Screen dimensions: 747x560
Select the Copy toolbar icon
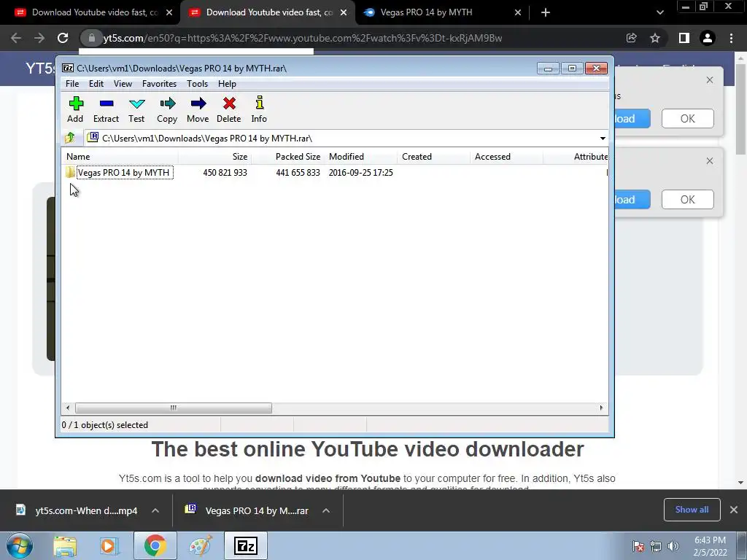click(x=167, y=109)
